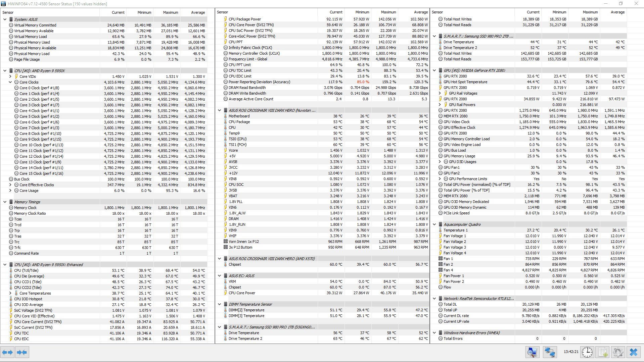Open the system summary window icon

tap(532, 352)
